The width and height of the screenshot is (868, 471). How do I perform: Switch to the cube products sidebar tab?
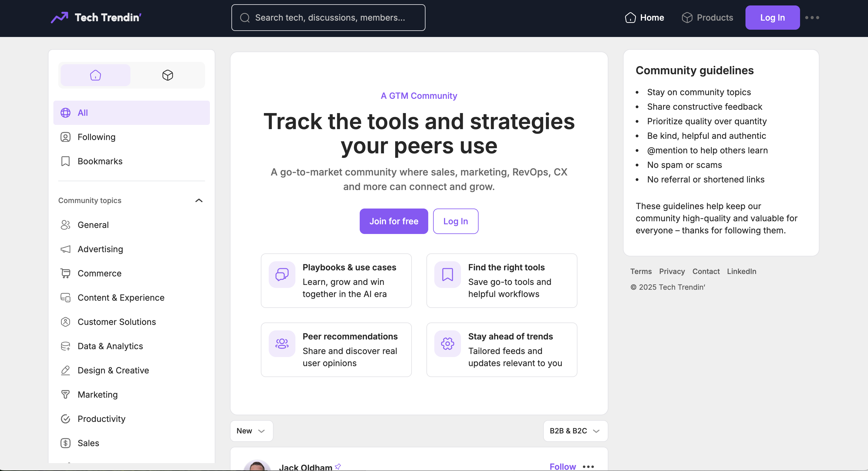pyautogui.click(x=167, y=75)
